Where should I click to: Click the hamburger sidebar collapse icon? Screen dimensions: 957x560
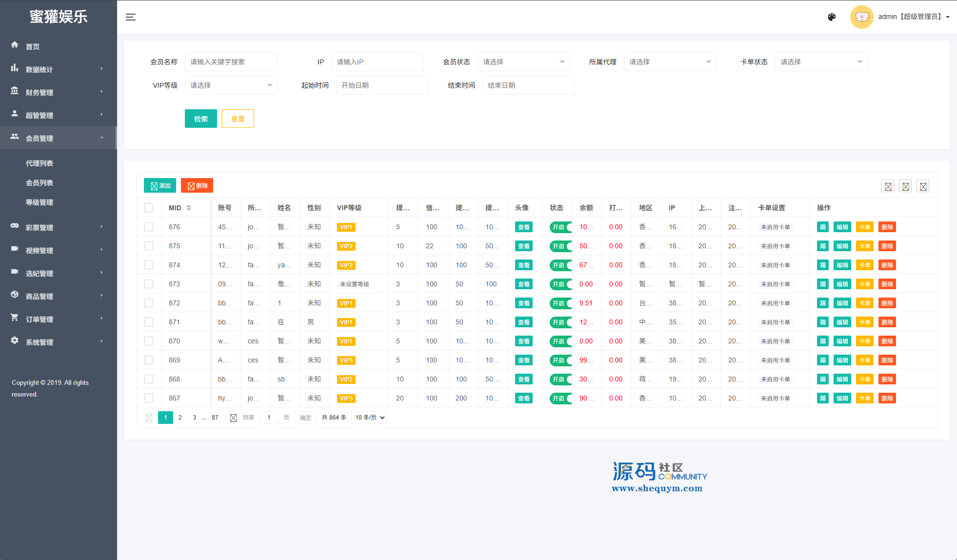(x=130, y=17)
